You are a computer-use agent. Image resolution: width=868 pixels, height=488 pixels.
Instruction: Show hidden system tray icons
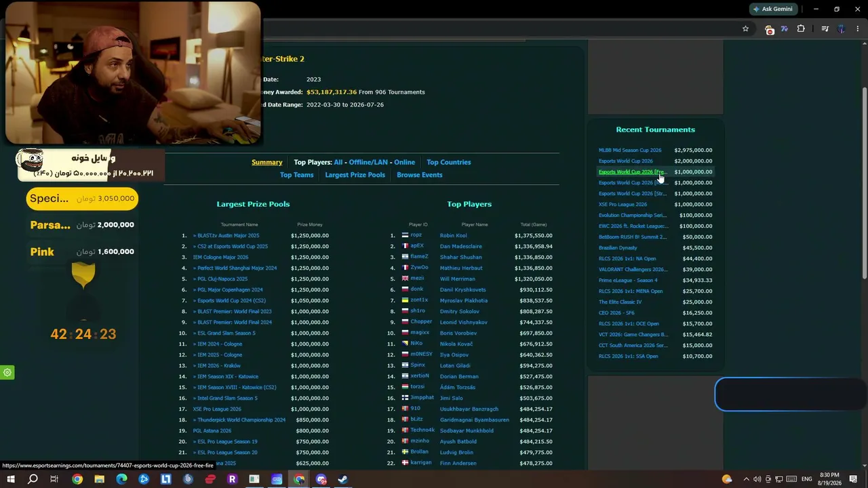(746, 479)
